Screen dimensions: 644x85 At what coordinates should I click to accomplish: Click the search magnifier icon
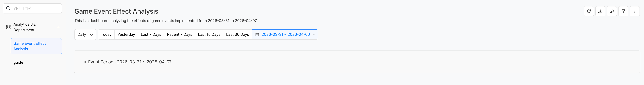(8, 8)
